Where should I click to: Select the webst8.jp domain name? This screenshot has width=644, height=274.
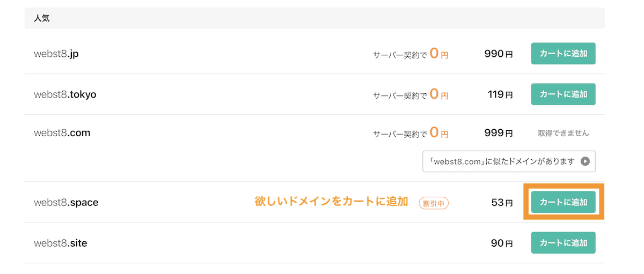click(56, 54)
